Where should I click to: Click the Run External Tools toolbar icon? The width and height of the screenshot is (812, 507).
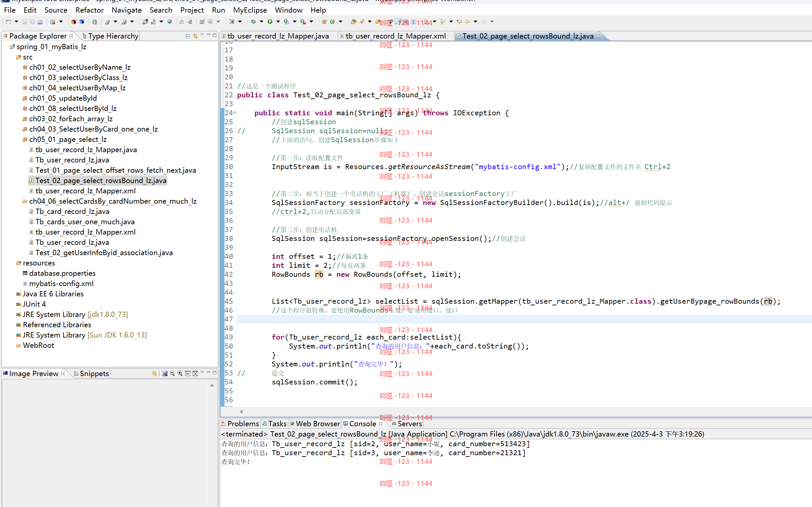[x=303, y=22]
